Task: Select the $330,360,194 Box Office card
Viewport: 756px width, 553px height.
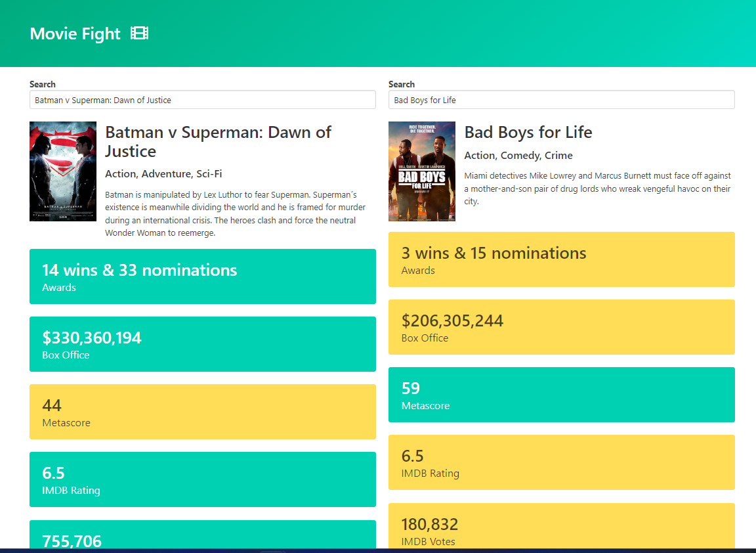Action: click(202, 343)
